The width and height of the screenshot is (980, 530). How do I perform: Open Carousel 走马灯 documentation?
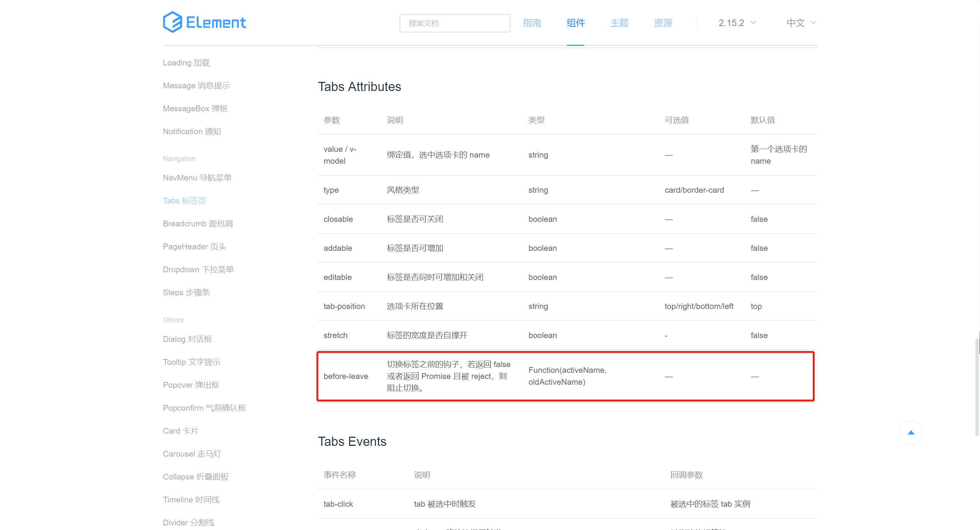pyautogui.click(x=192, y=454)
